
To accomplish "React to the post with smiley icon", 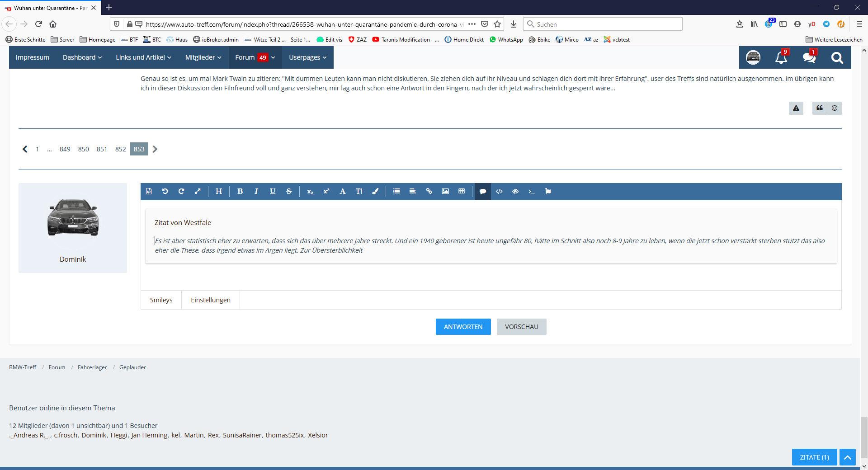I will coord(835,108).
